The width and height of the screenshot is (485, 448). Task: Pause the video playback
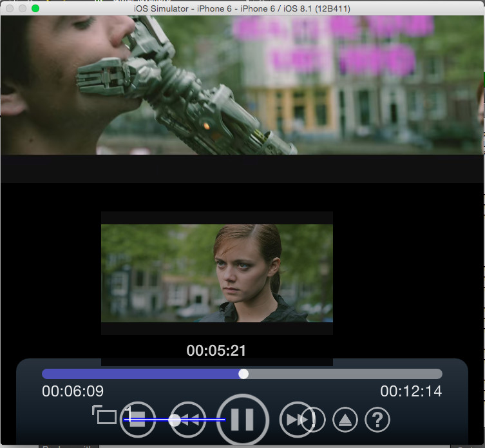[x=242, y=420]
